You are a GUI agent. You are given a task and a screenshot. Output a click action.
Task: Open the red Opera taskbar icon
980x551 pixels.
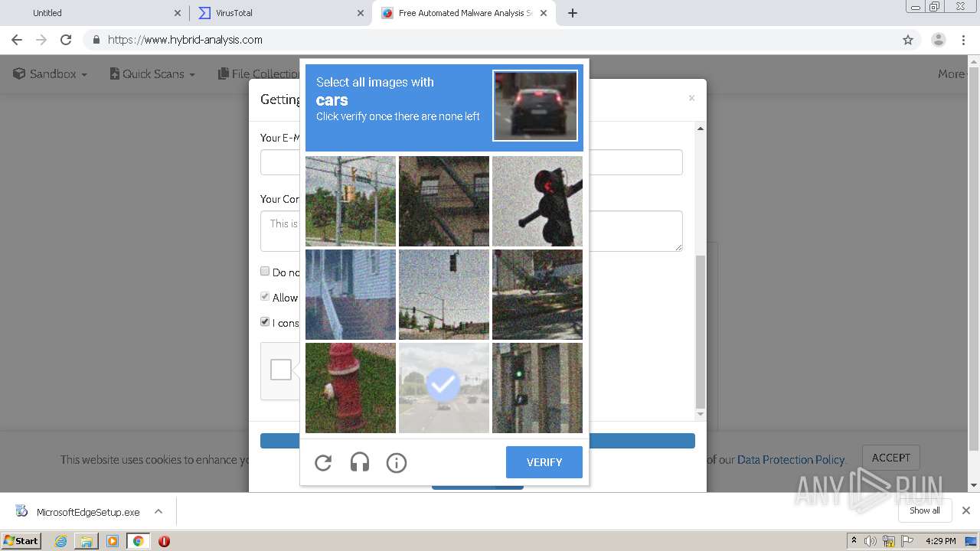164,541
